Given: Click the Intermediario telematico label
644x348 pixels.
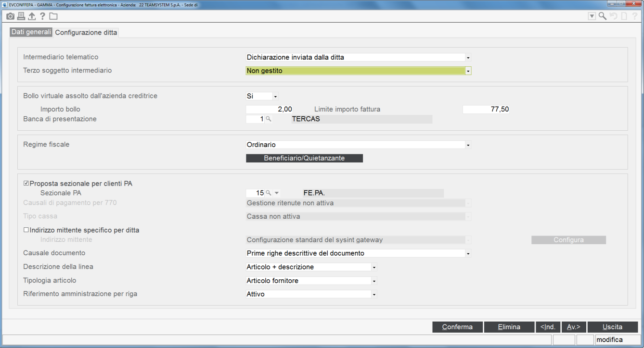Looking at the screenshot, I should coord(61,57).
